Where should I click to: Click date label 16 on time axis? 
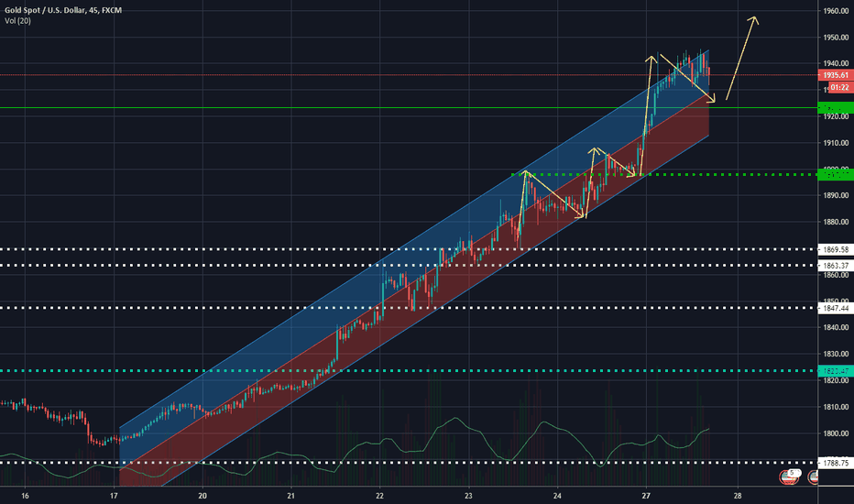25,496
